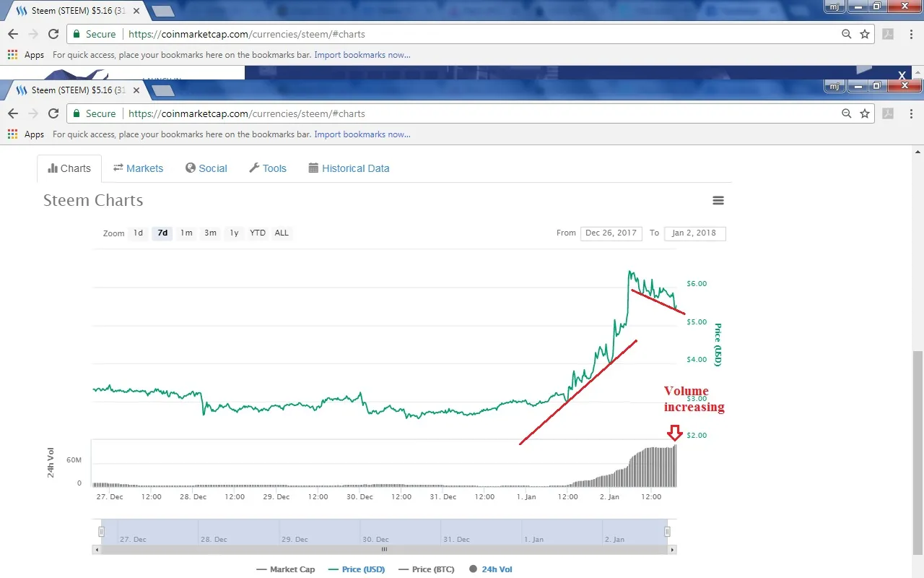Image resolution: width=924 pixels, height=578 pixels.
Task: Open front browser's search zoom magnifier icon
Action: pyautogui.click(x=847, y=113)
